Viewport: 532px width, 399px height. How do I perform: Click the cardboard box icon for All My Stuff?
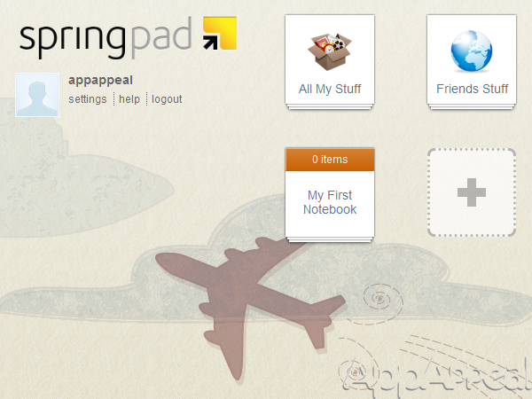point(330,52)
